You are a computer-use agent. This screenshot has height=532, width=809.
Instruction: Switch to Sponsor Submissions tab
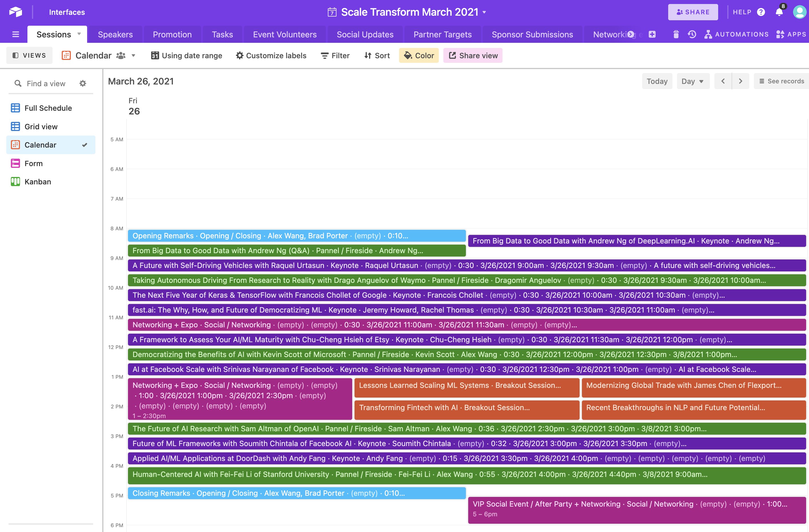(x=532, y=34)
